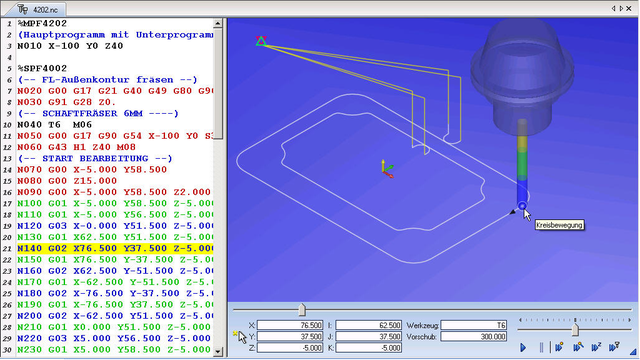
Task: Click the code editor scroll down arrow
Action: (x=218, y=351)
